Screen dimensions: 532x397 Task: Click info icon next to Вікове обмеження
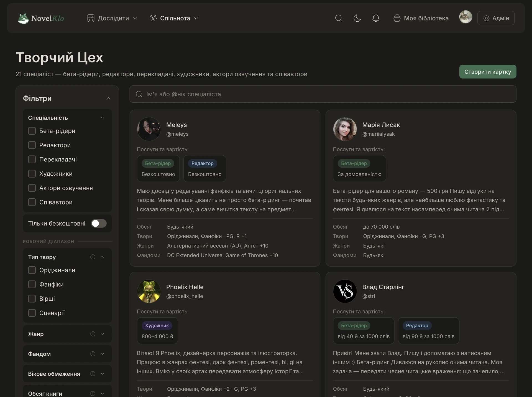93,374
